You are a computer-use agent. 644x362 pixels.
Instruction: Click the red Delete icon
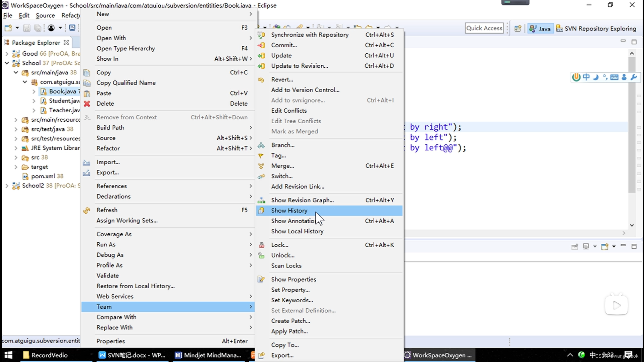click(x=87, y=104)
